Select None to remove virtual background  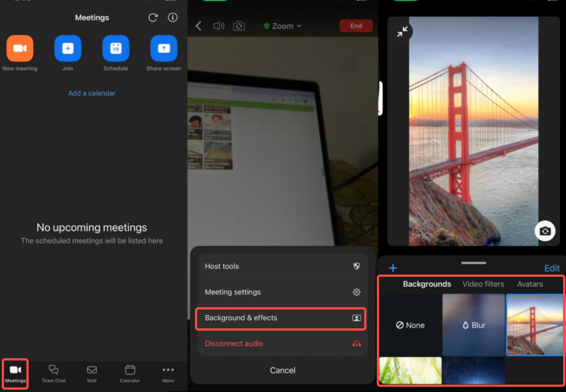410,325
